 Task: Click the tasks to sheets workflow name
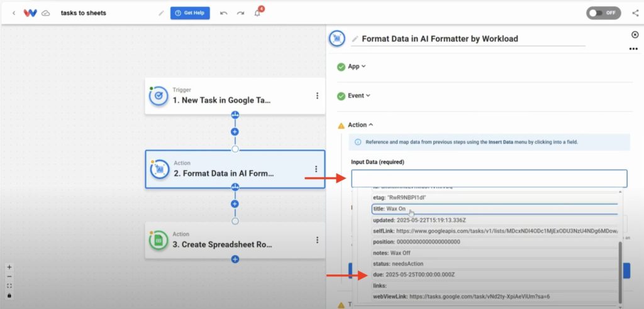pos(84,13)
